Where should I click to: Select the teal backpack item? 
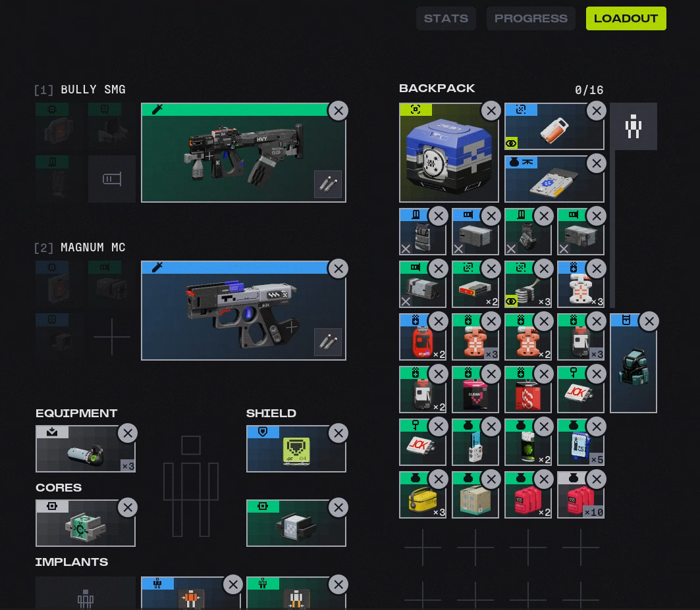coord(633,369)
